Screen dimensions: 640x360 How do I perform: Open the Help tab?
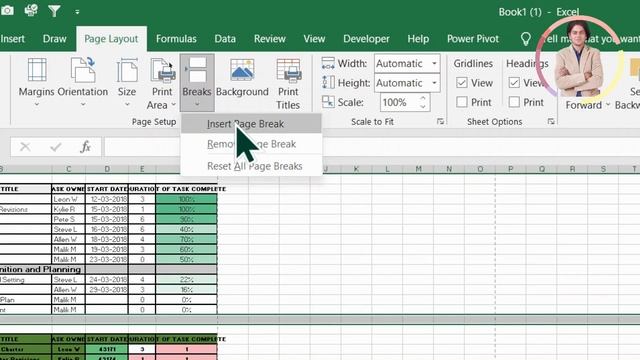[418, 39]
